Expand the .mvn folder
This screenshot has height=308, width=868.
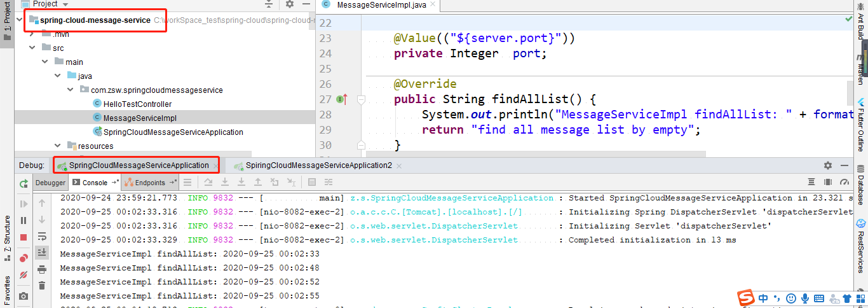[x=32, y=34]
